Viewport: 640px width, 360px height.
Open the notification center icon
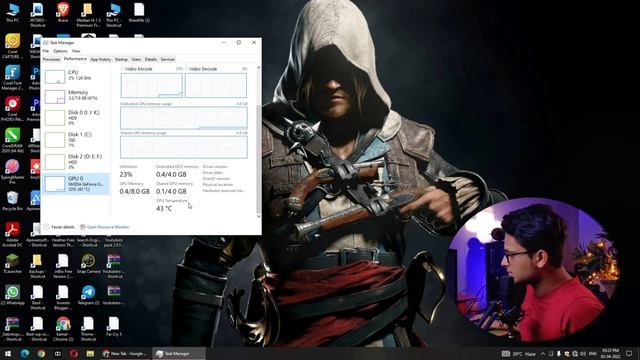pos(629,353)
